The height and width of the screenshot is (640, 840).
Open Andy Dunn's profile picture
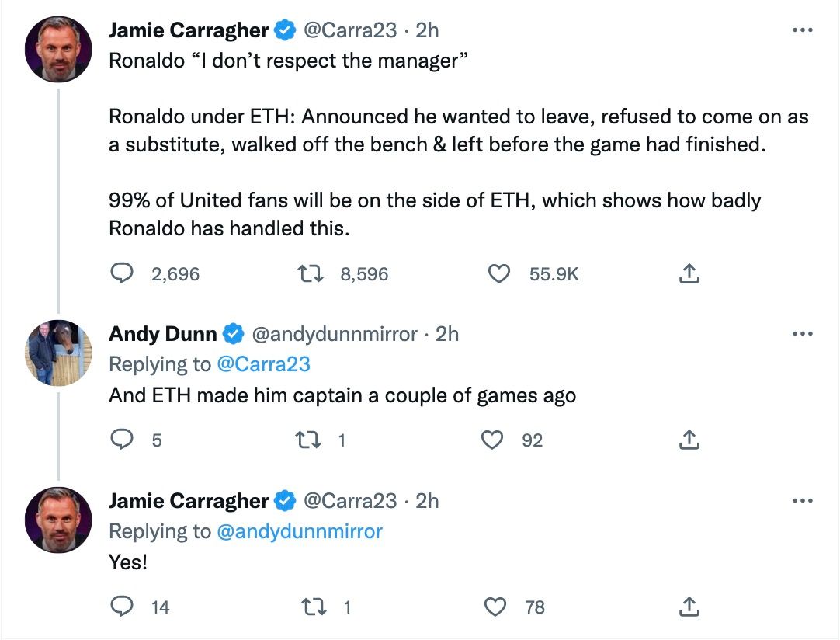[x=57, y=353]
